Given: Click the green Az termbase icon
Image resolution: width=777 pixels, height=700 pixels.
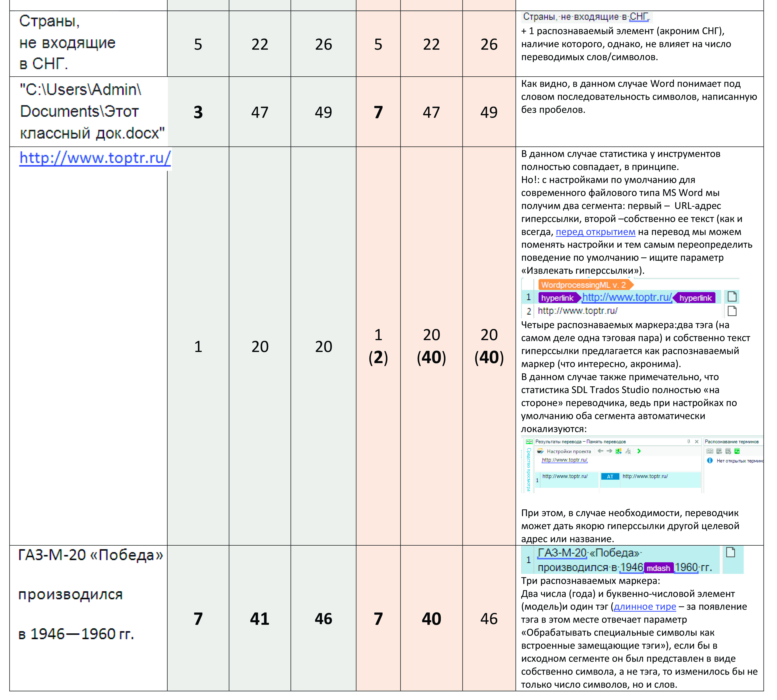Looking at the screenshot, I should coord(737,451).
